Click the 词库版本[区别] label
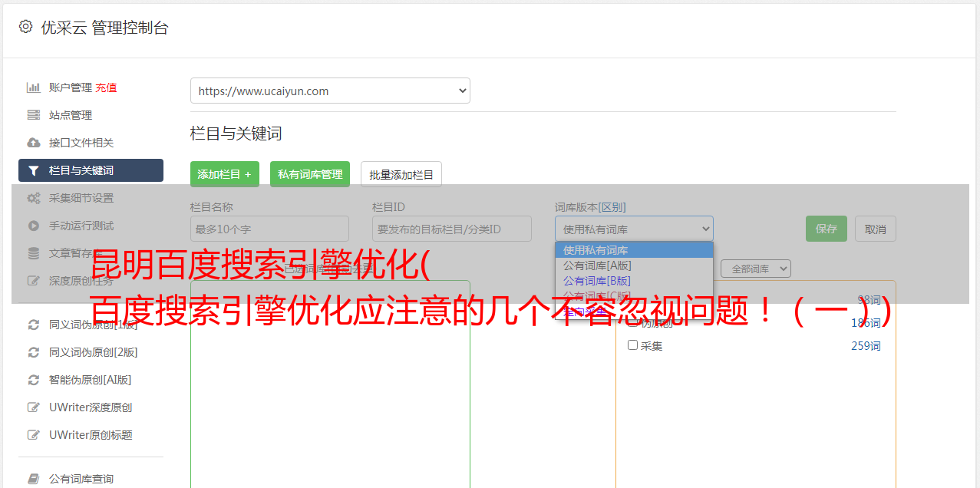The height and width of the screenshot is (488, 980). pos(590,207)
